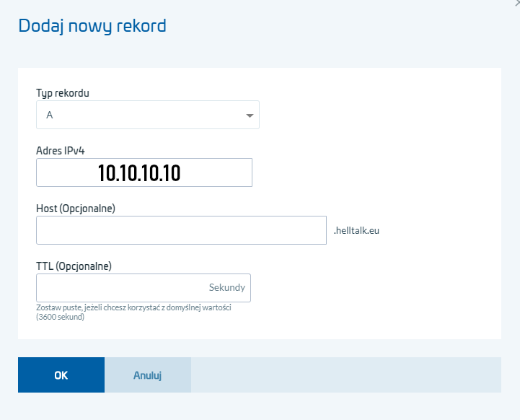Click the empty footer bar beside Anuluj
This screenshot has height=420, width=520.
click(345, 375)
